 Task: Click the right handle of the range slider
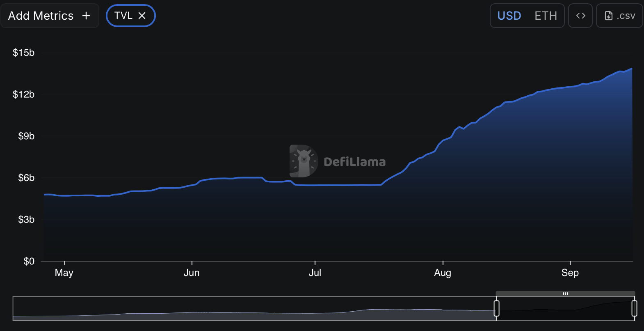coord(634,308)
